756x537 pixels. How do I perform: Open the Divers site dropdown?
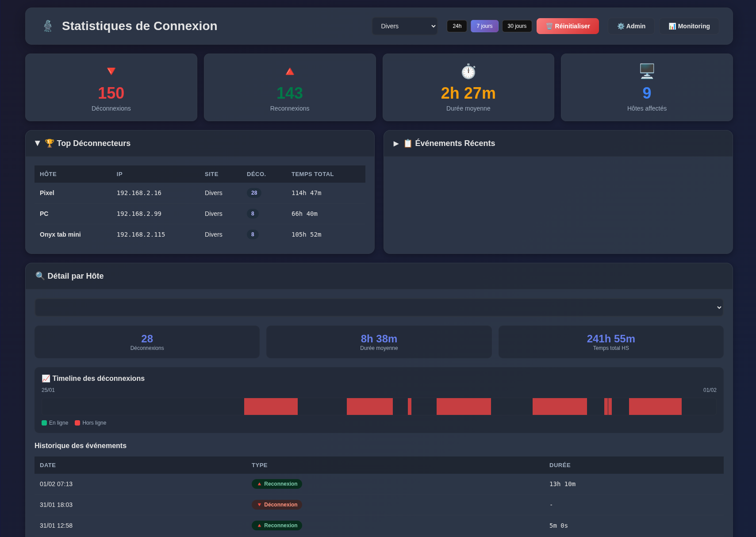[x=404, y=26]
